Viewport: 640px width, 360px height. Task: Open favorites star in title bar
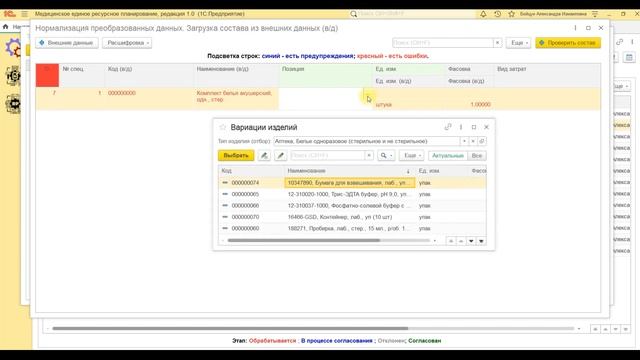511,14
